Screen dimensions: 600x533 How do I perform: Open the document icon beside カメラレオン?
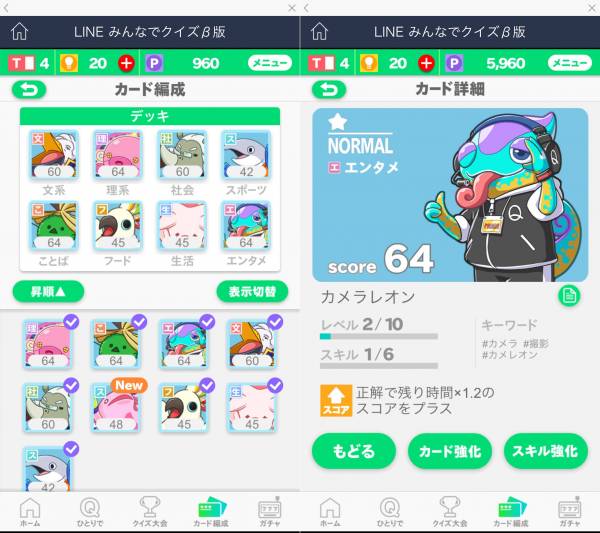[569, 296]
